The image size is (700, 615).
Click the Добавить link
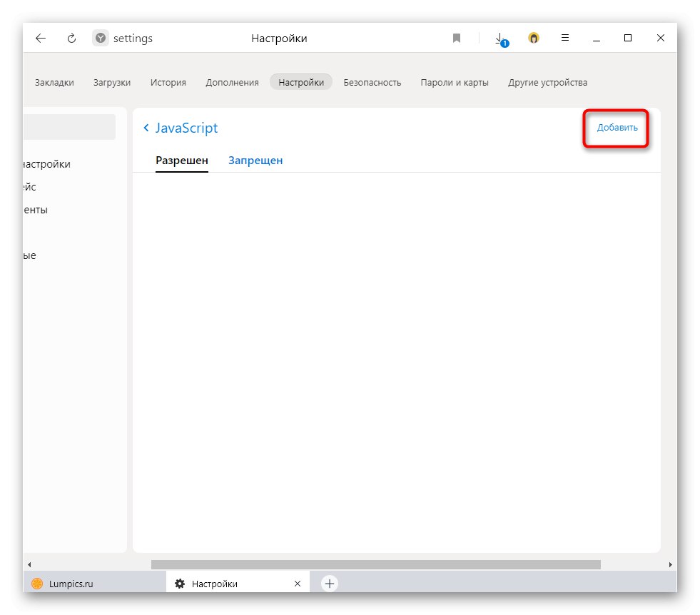point(617,128)
